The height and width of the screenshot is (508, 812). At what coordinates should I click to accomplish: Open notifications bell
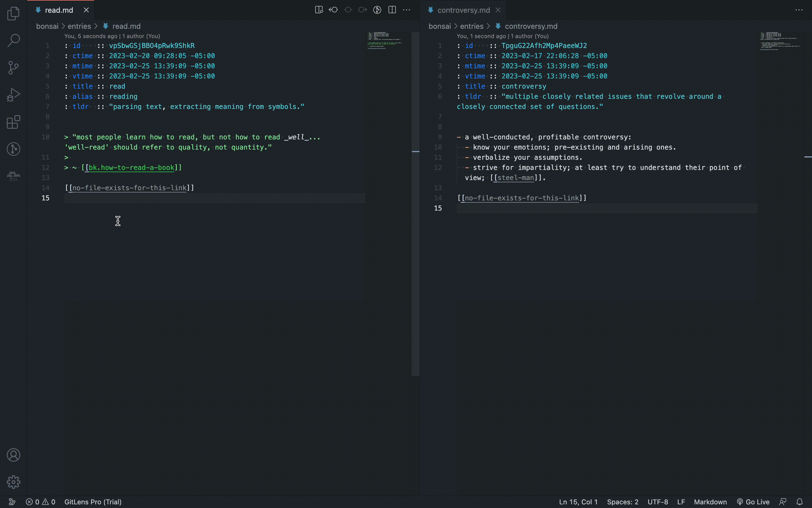pyautogui.click(x=800, y=502)
